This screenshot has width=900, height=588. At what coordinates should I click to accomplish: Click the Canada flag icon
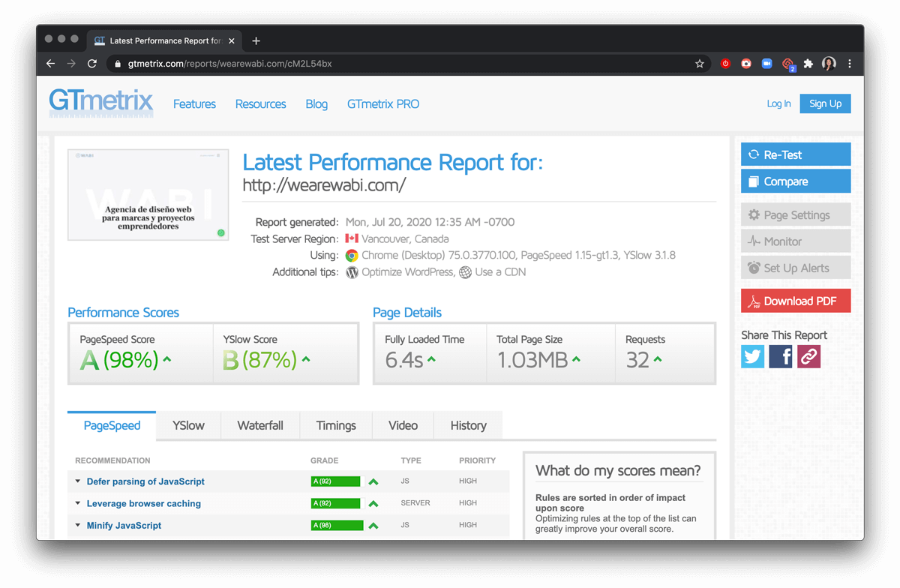(352, 238)
